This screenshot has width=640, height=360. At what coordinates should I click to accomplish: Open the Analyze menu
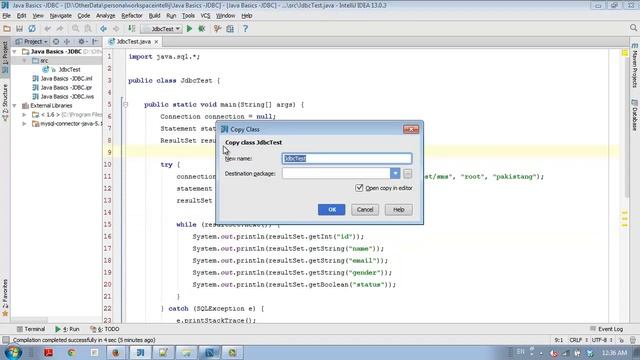(105, 16)
